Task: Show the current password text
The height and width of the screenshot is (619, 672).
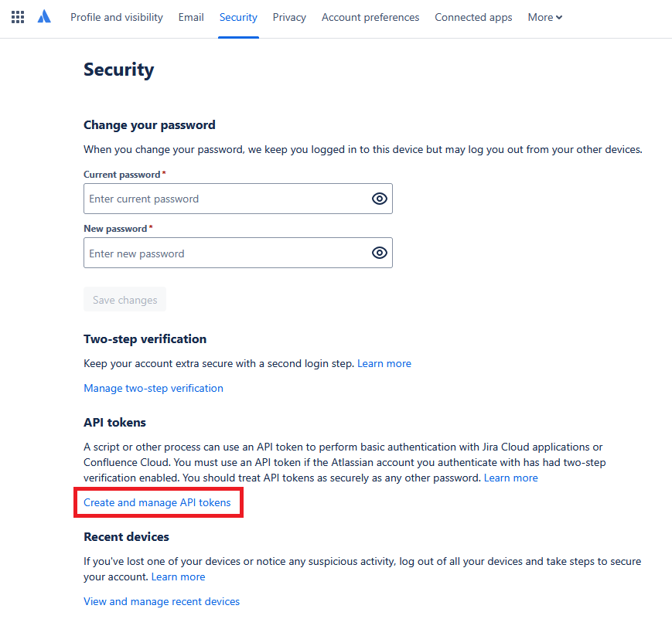Action: pyautogui.click(x=379, y=199)
